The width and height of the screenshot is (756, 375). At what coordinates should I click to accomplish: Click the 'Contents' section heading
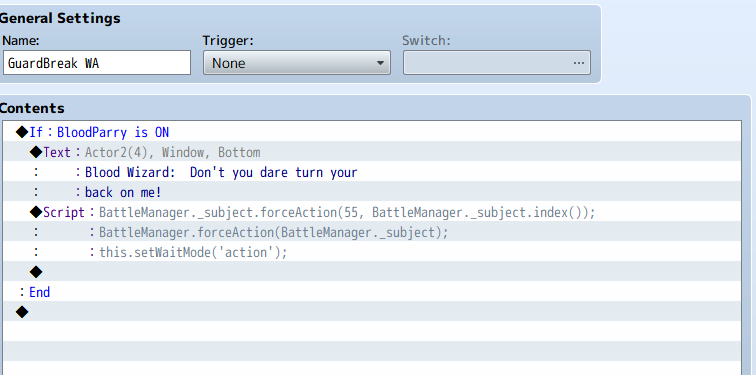[32, 108]
